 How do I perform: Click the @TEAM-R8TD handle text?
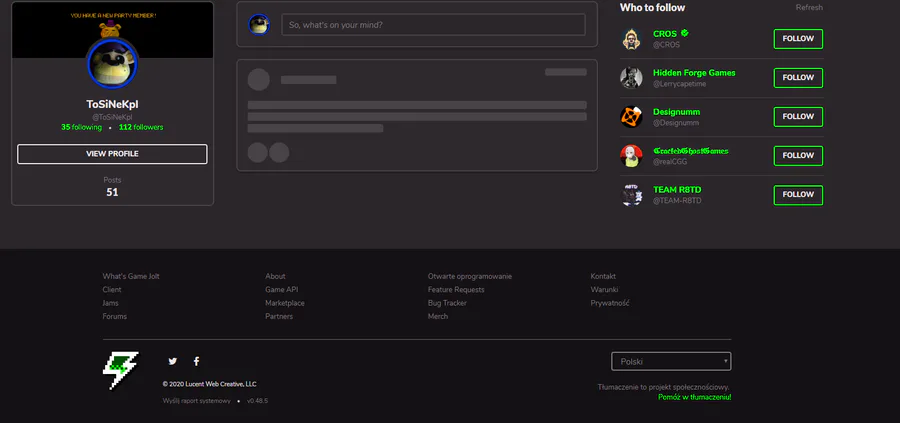pyautogui.click(x=677, y=201)
